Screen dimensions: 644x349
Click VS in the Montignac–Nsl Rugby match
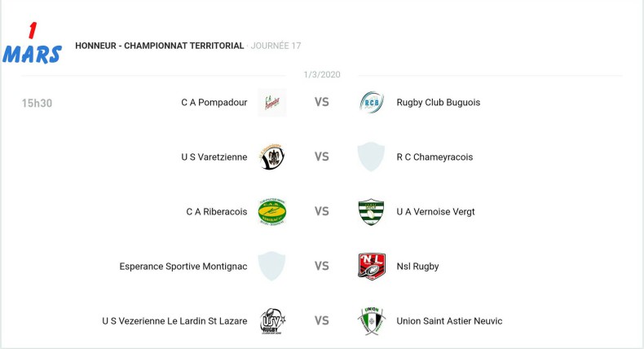(x=322, y=266)
